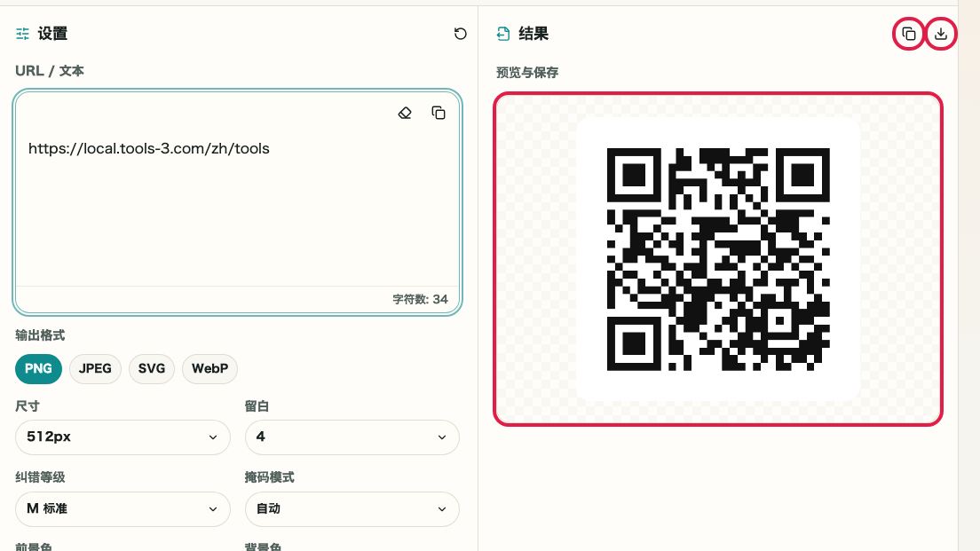980x551 pixels.
Task: Click the 留白 label
Action: (257, 406)
